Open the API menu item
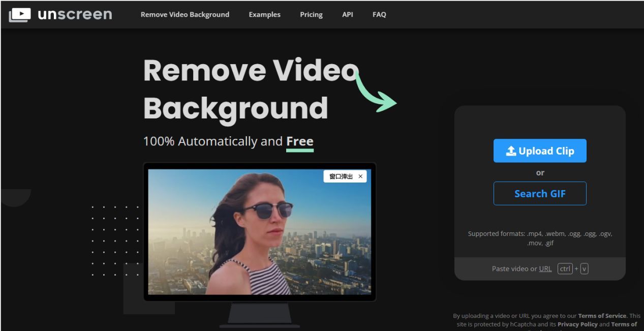Viewport: 644px width, 331px height. [348, 15]
